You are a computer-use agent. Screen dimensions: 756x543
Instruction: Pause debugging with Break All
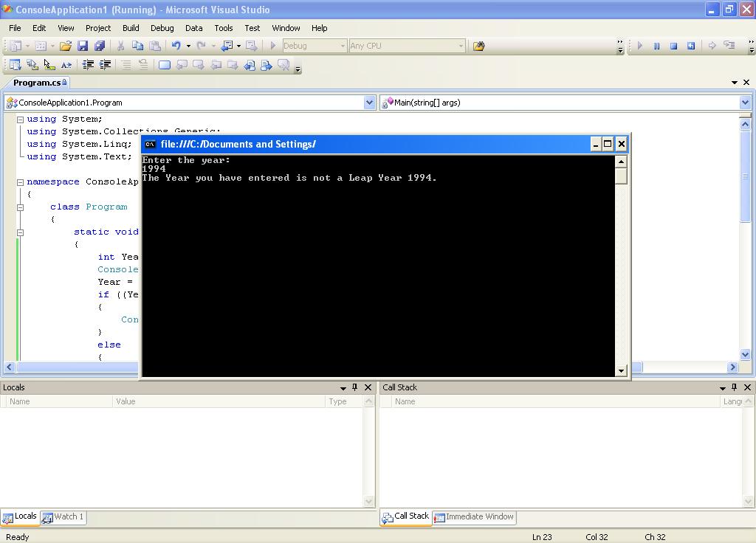pyautogui.click(x=656, y=46)
